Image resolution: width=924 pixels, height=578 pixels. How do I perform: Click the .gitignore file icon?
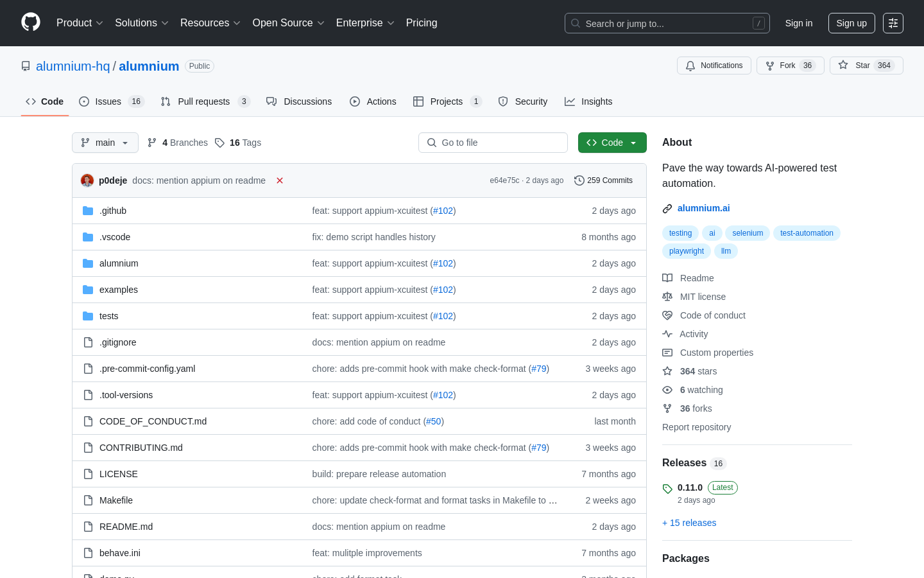click(88, 342)
